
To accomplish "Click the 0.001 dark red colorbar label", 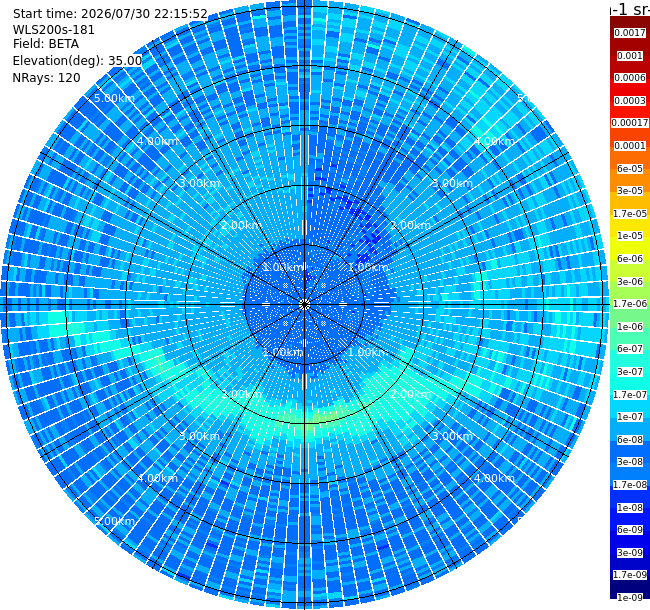I will point(630,56).
